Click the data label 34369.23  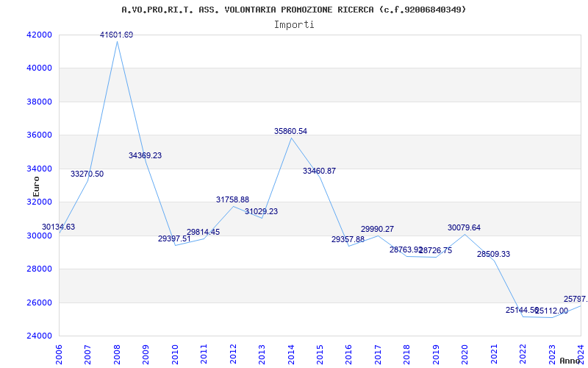coord(145,155)
